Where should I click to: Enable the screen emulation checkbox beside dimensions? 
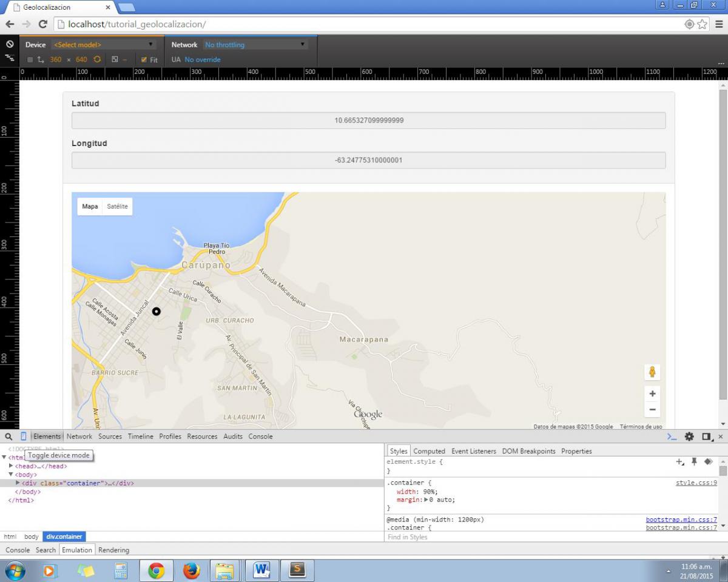coord(30,60)
